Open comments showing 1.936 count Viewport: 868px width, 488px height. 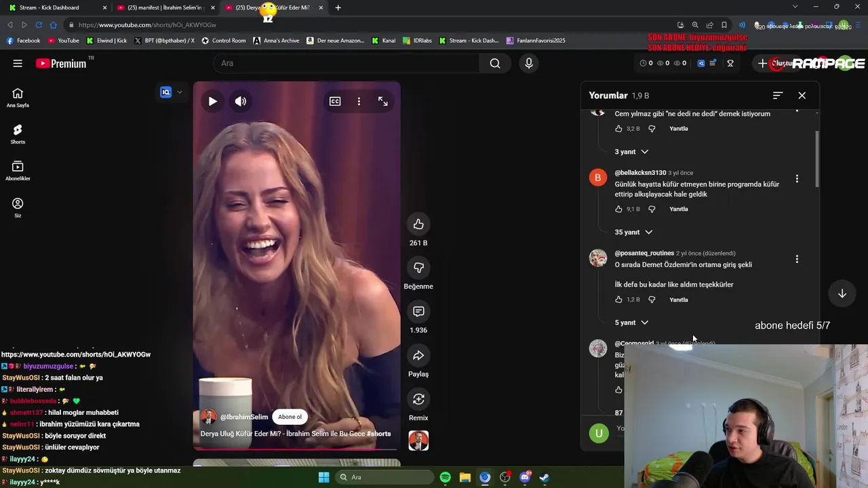(418, 312)
